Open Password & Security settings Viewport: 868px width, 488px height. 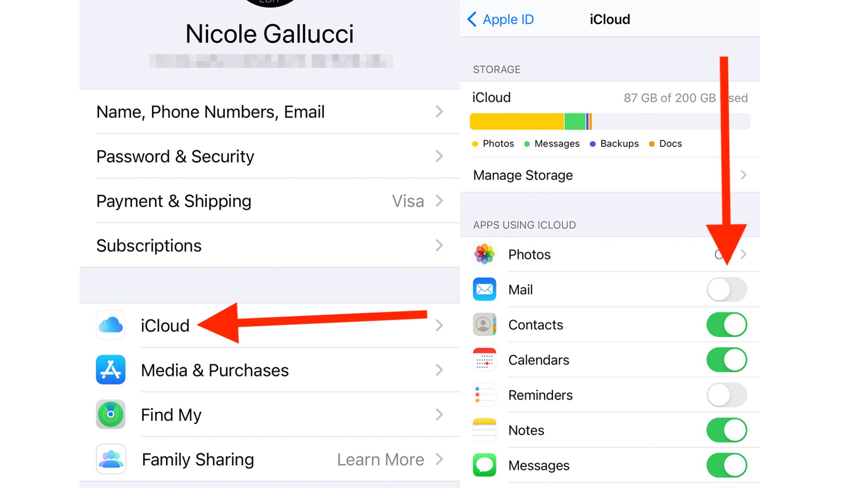point(270,156)
